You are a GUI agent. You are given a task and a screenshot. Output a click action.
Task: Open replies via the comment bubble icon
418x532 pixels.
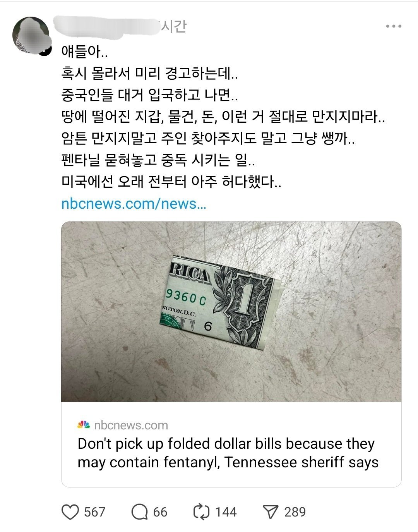pos(140,512)
